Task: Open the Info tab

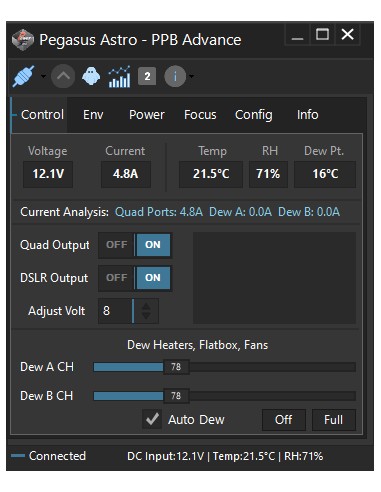Action: pyautogui.click(x=307, y=115)
